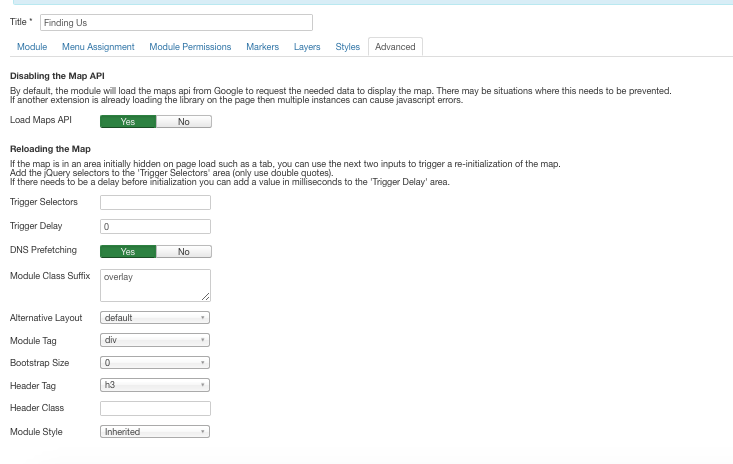Click the 'Bootstrap Size' label

39,363
